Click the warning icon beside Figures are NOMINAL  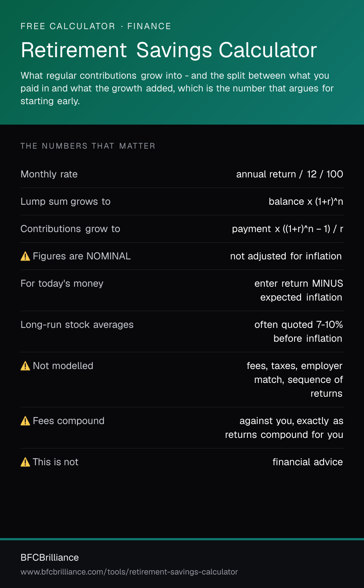pyautogui.click(x=25, y=256)
